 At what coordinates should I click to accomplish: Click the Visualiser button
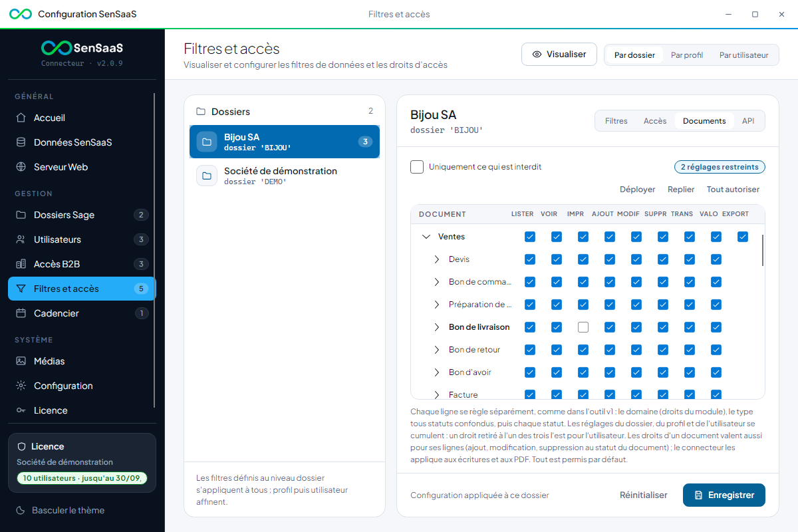559,55
